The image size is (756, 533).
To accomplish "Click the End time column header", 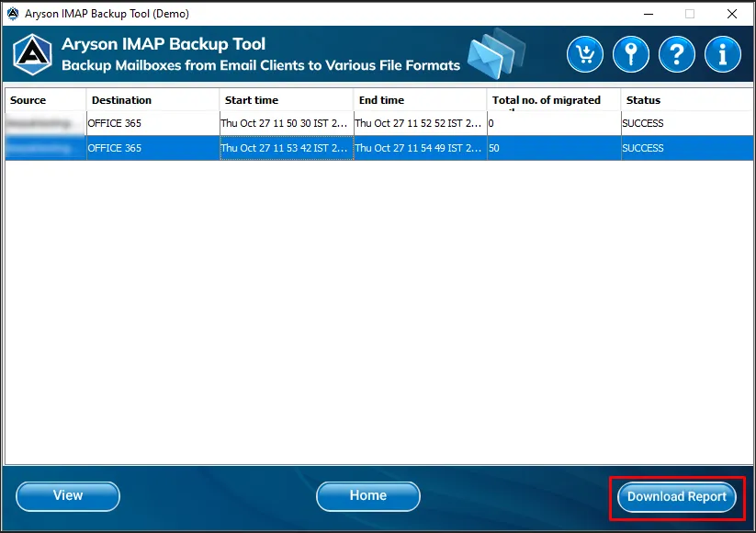I will pos(421,100).
